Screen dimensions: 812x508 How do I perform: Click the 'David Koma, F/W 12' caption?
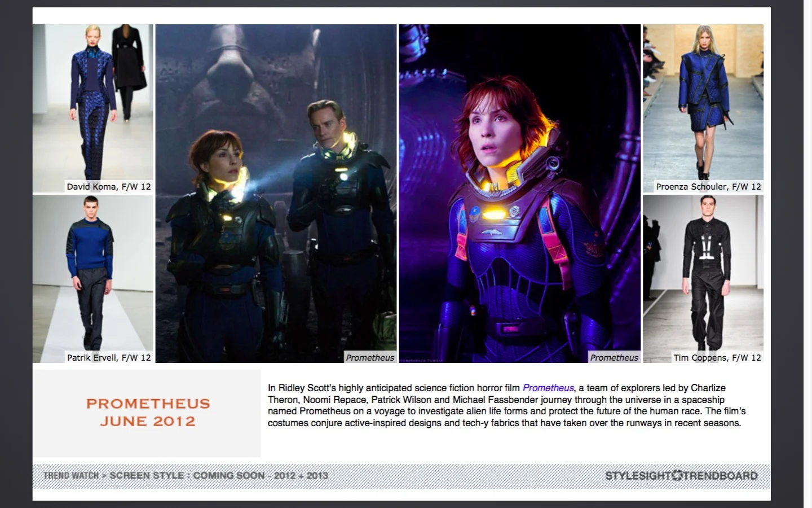[x=109, y=187]
